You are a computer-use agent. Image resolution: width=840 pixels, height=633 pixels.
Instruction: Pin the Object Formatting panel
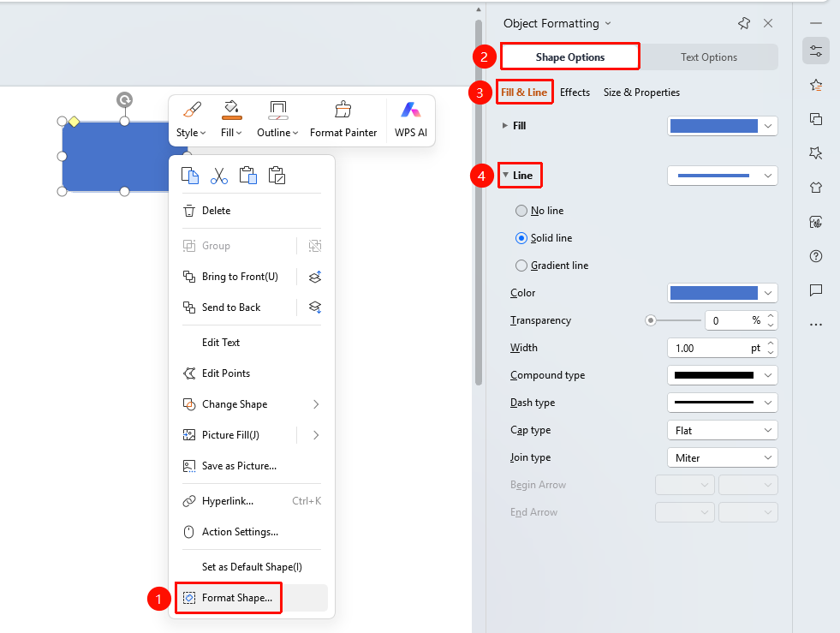point(743,23)
